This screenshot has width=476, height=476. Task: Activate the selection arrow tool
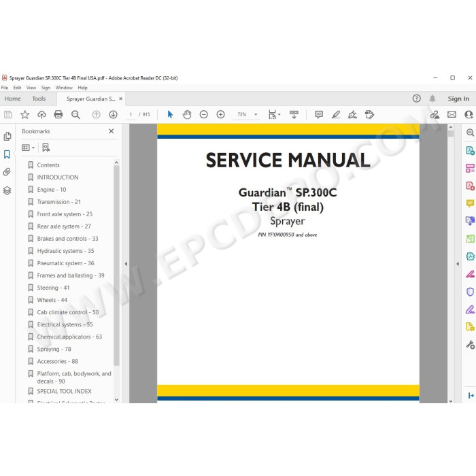click(x=170, y=115)
